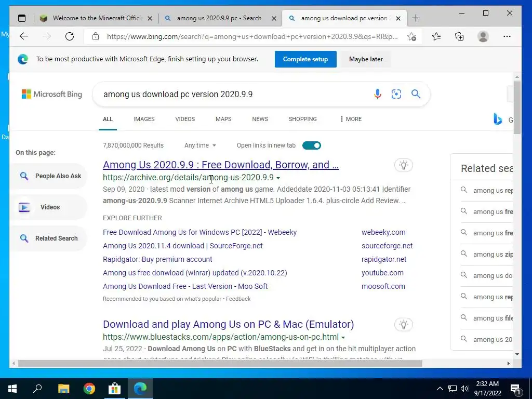Close the Minecraft Official tab
The image size is (532, 399).
coord(150,18)
